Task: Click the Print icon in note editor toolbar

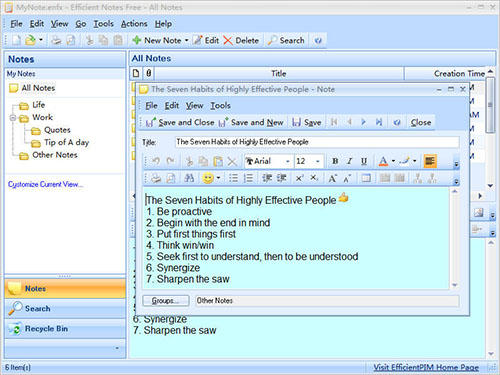Action: (x=156, y=178)
